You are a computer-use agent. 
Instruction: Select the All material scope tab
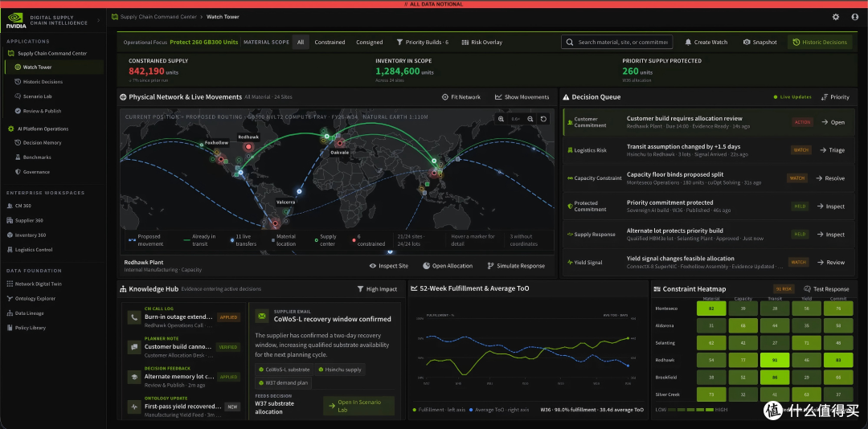click(301, 42)
